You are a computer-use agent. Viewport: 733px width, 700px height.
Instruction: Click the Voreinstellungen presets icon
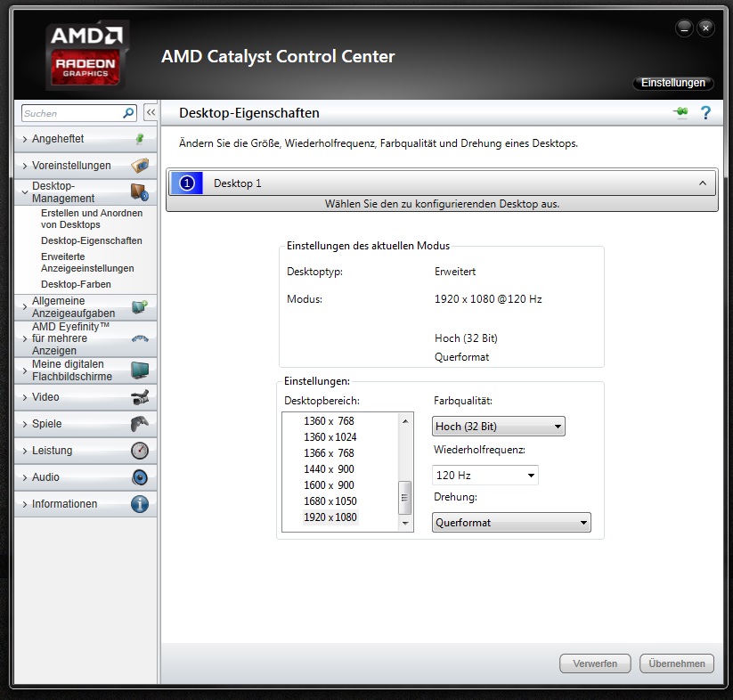(140, 165)
